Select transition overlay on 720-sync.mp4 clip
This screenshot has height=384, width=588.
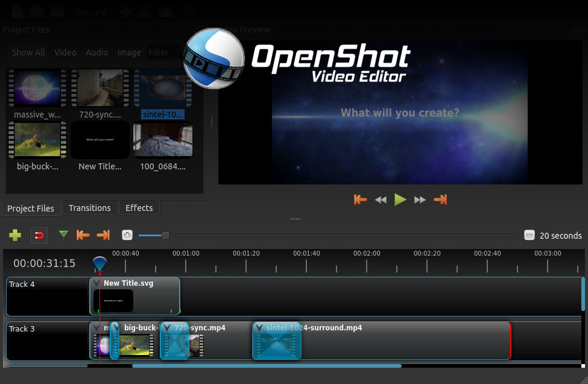pyautogui.click(x=174, y=341)
